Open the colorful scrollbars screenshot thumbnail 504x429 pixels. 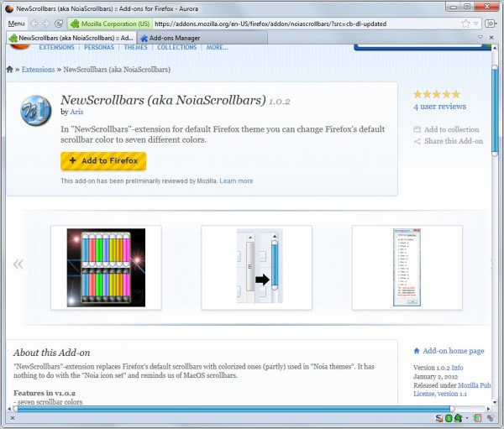tap(106, 267)
